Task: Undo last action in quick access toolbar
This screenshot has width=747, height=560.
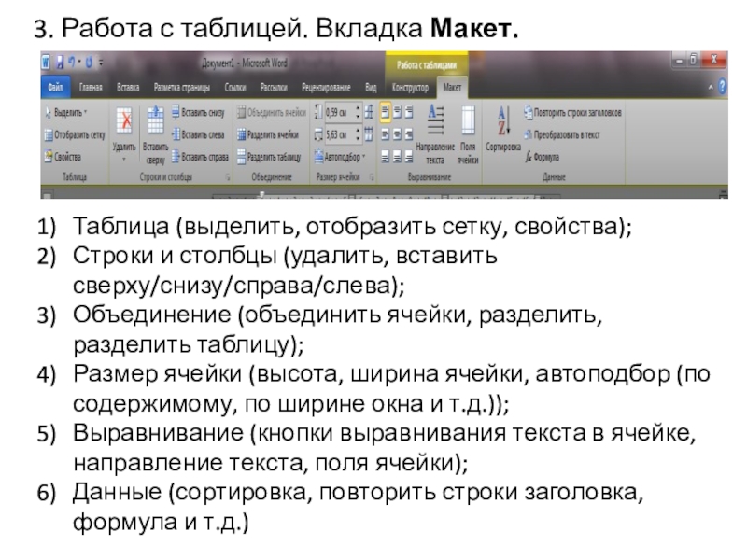Action: [72, 62]
